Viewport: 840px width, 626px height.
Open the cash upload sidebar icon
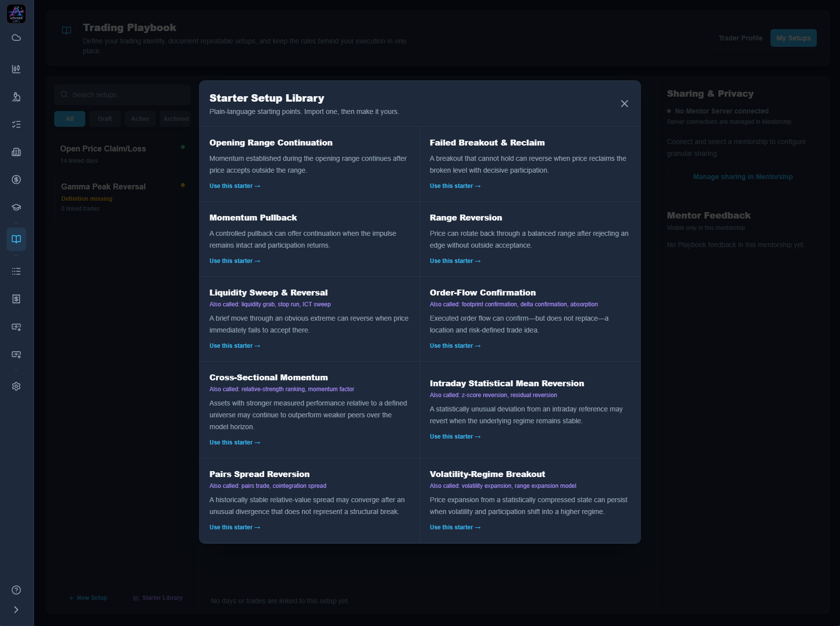click(16, 355)
